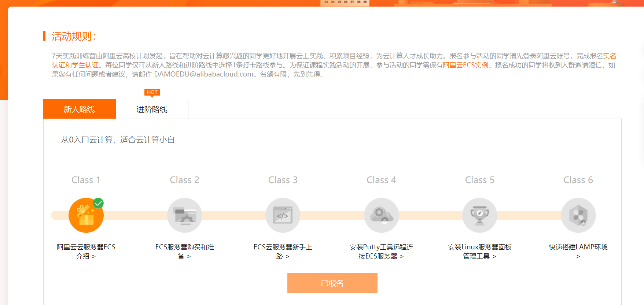Follow the 阿里云ECS实例 link

pos(466,65)
